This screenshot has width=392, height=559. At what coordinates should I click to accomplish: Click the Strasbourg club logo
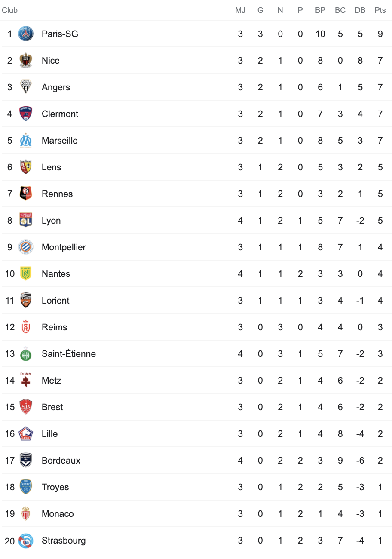point(26,540)
